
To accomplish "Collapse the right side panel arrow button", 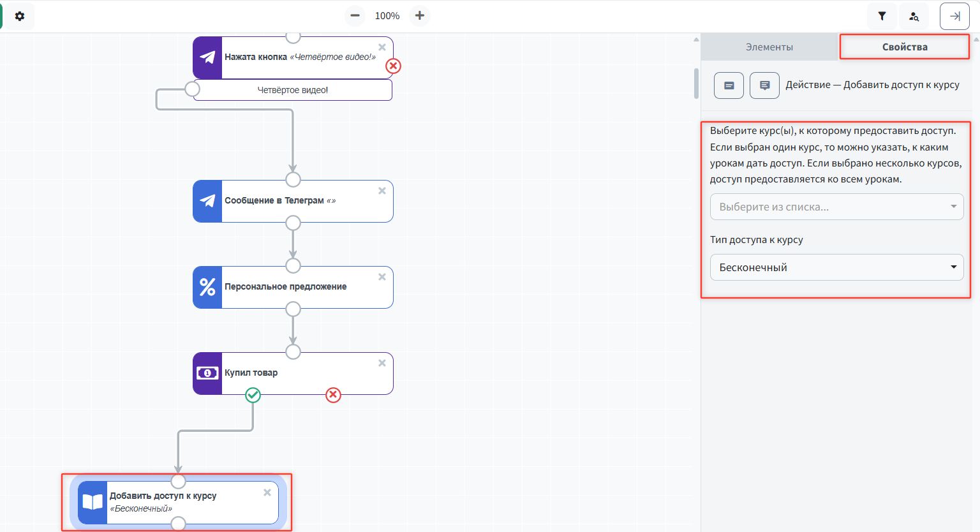I will (x=954, y=17).
